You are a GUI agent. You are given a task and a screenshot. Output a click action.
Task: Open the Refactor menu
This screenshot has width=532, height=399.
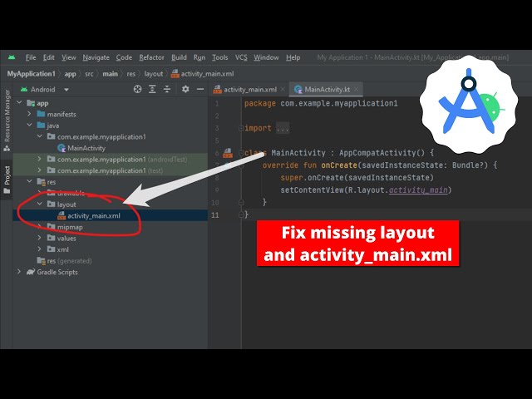click(151, 57)
